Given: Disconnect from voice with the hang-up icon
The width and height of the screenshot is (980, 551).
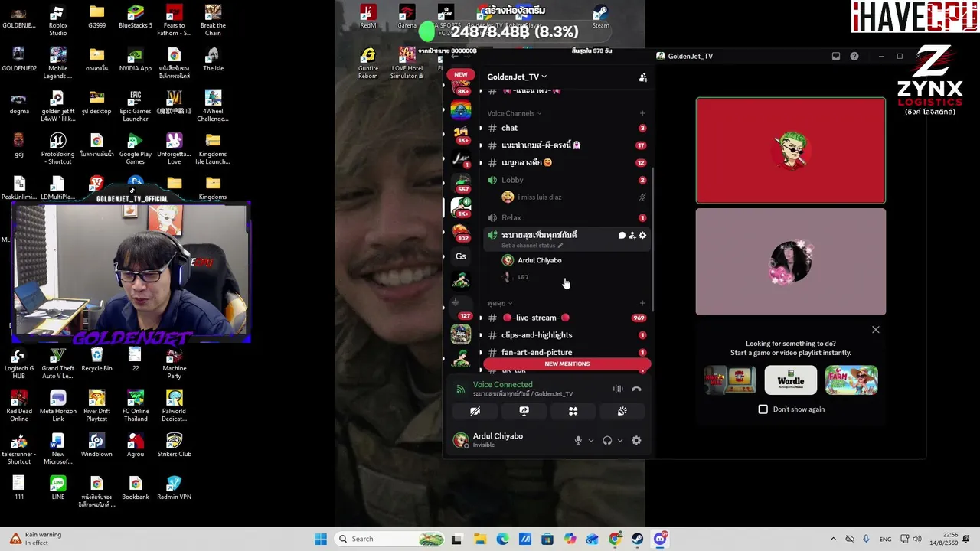Looking at the screenshot, I should coord(636,389).
